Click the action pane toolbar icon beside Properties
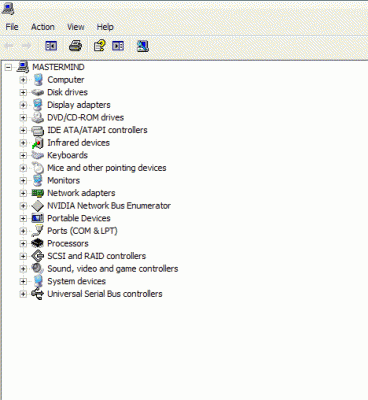The width and height of the screenshot is (368, 400). pyautogui.click(x=118, y=46)
